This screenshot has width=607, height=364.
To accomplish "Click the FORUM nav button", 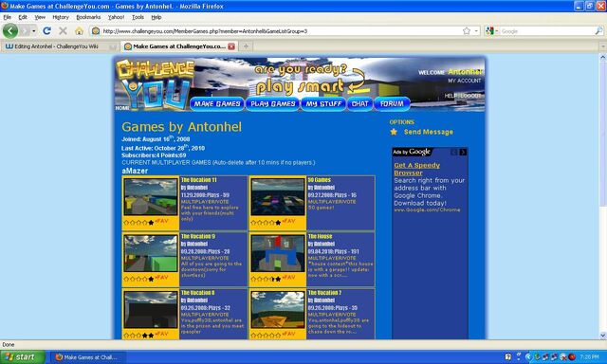I will pos(392,103).
